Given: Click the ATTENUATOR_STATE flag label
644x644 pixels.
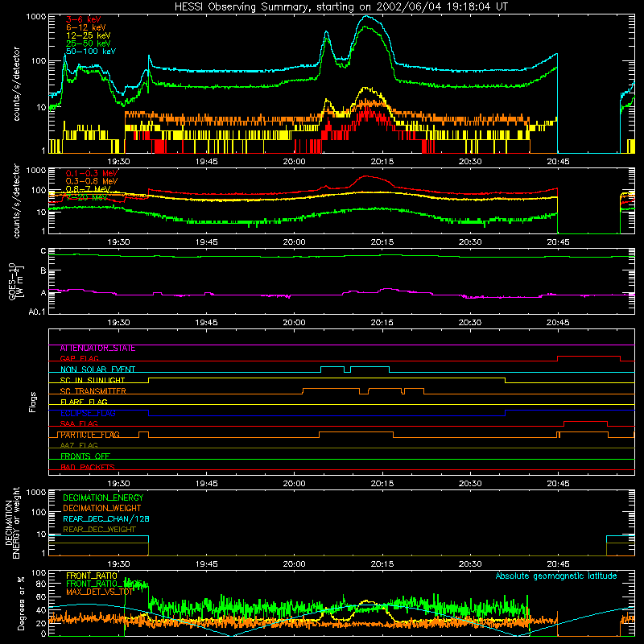Looking at the screenshot, I should coord(97,349).
